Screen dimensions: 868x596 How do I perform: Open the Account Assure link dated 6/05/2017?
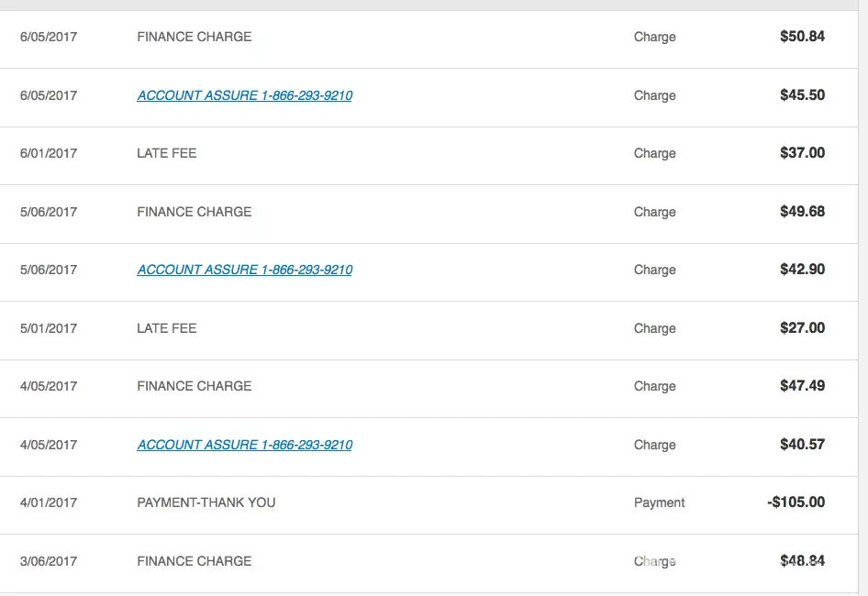[244, 95]
